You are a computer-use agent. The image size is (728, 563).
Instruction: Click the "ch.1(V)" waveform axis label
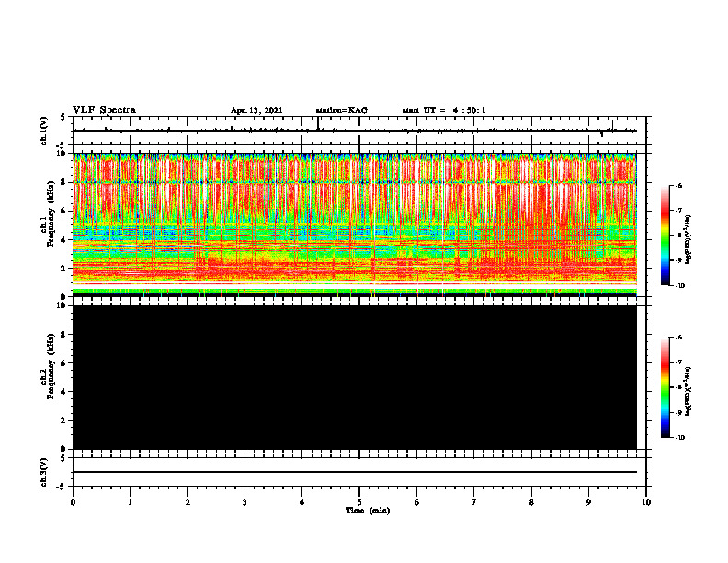44,131
